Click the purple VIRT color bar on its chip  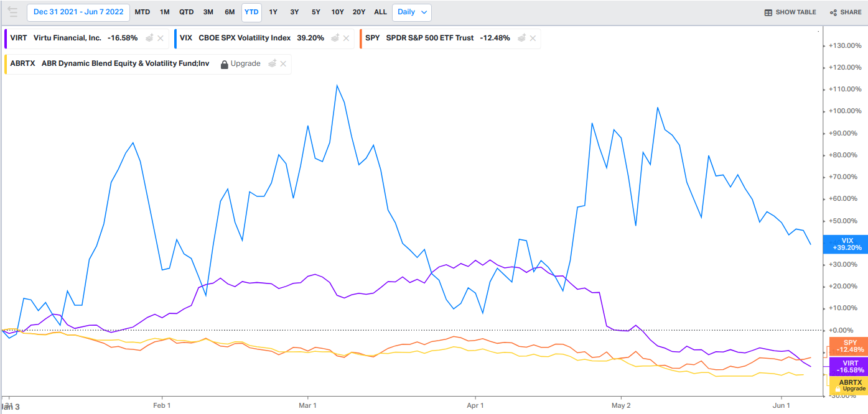tap(6, 38)
